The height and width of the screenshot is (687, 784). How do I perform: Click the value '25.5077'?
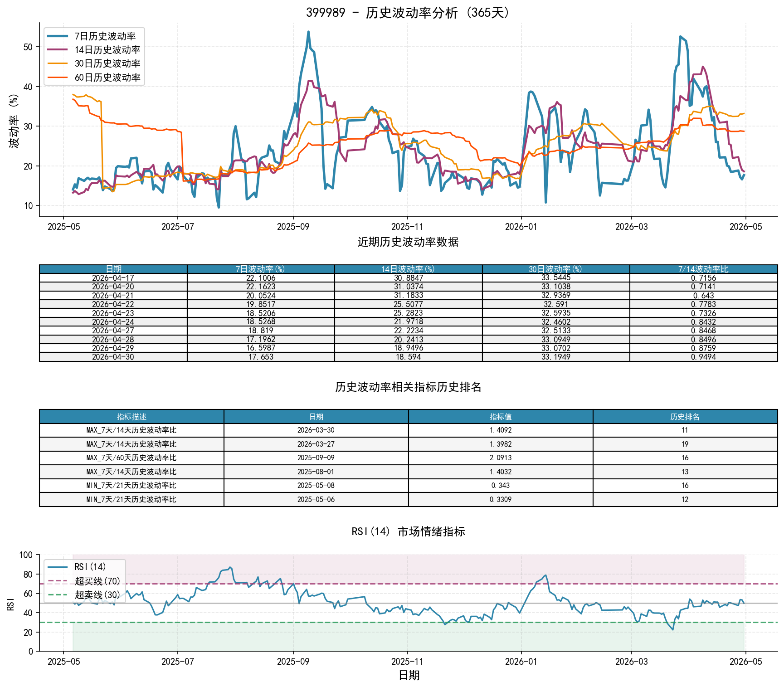[x=408, y=304]
